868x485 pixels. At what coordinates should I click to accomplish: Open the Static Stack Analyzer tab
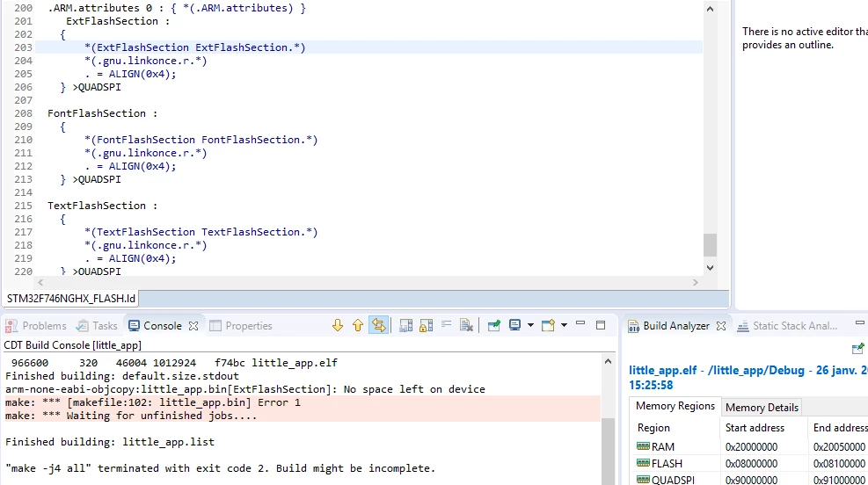pos(787,326)
